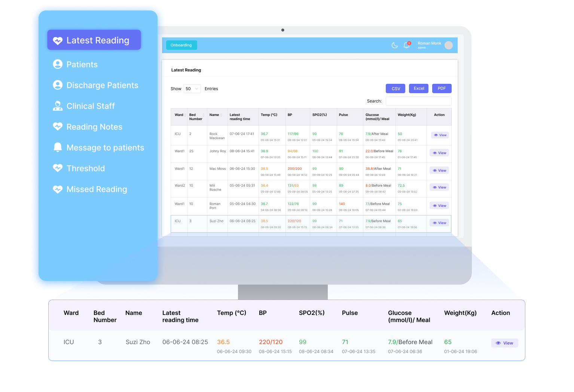574x392 pixels.
Task: Click the Onboarding button
Action: point(181,45)
